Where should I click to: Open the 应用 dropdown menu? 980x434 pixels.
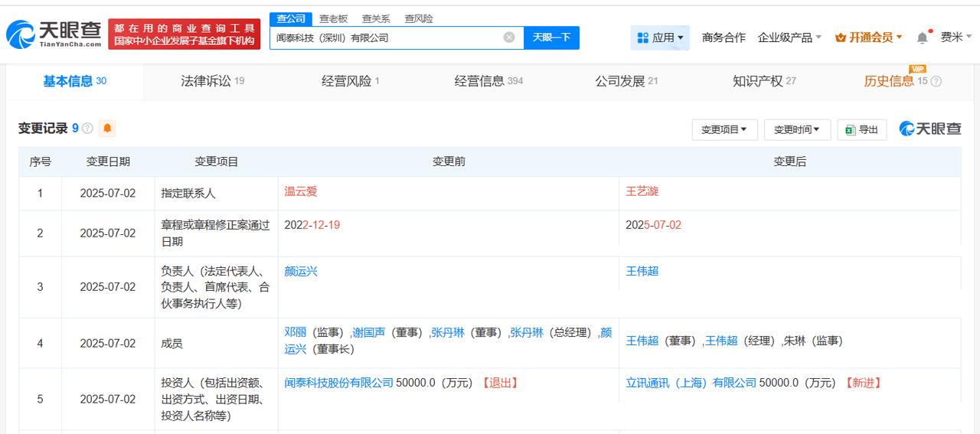[x=660, y=38]
